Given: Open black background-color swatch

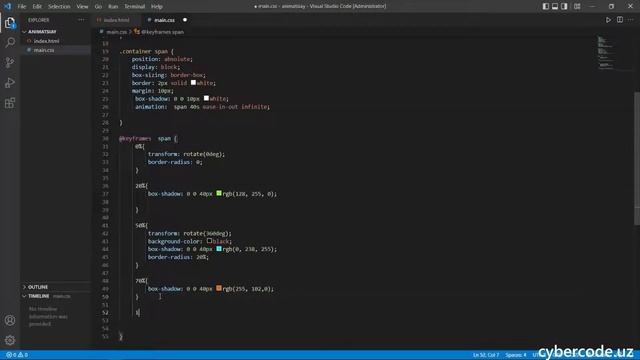Looking at the screenshot, I should (209, 241).
